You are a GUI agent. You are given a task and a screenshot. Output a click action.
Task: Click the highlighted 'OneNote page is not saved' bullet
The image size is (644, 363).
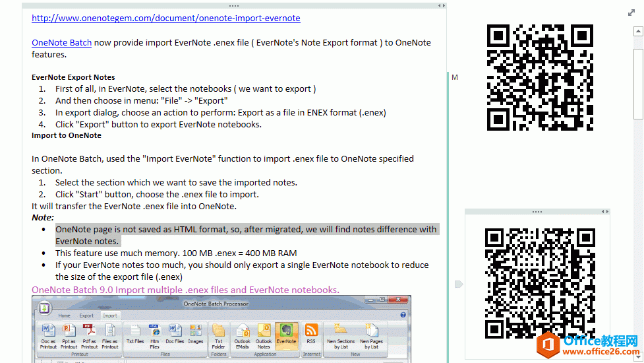(246, 235)
